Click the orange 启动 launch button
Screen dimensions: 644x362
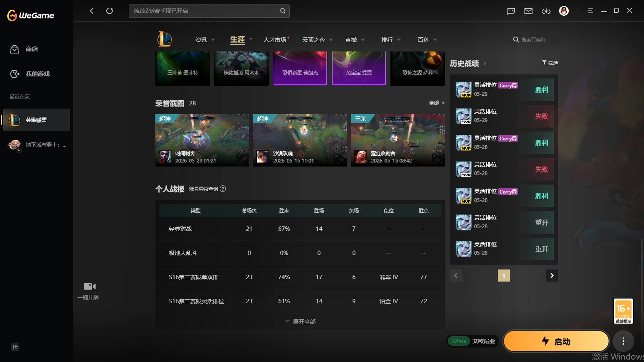[x=556, y=341]
